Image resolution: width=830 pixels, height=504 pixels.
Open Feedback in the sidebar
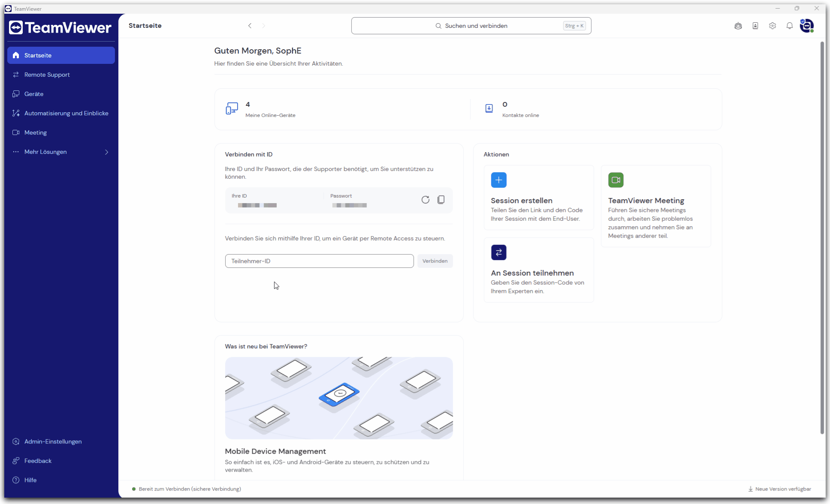pyautogui.click(x=61, y=461)
